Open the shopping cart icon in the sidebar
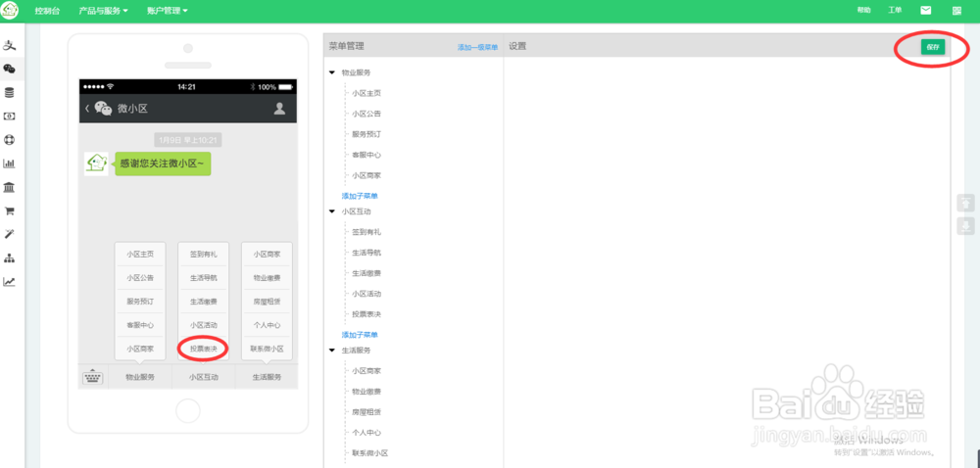 pyautogui.click(x=9, y=211)
